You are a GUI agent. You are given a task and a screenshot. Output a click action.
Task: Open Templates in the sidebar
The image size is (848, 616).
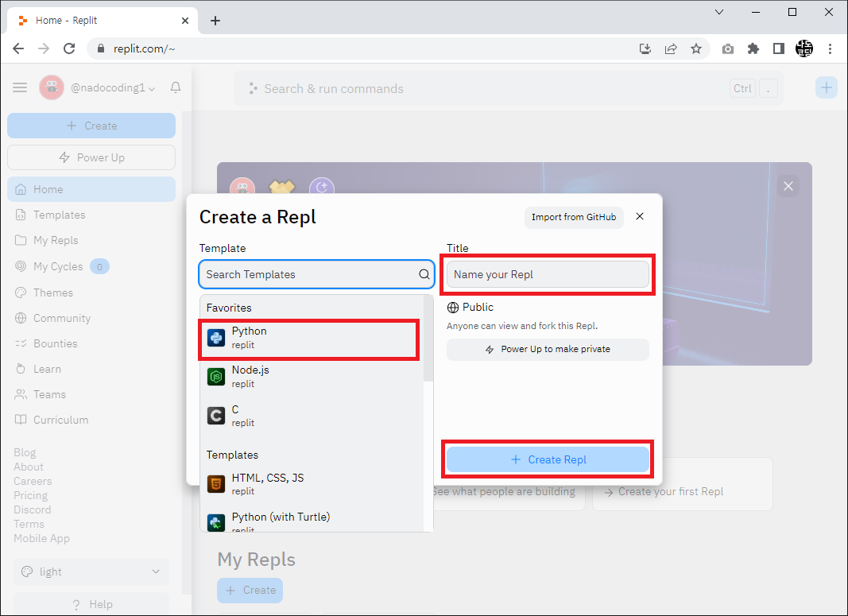click(91, 215)
